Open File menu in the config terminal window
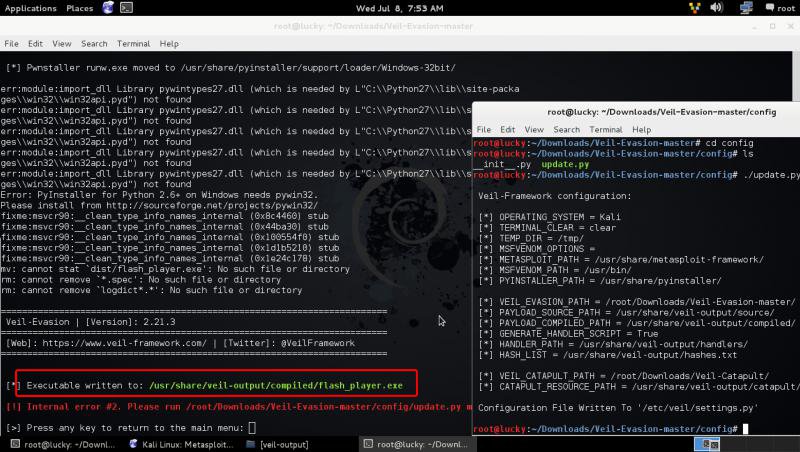 pyautogui.click(x=484, y=130)
